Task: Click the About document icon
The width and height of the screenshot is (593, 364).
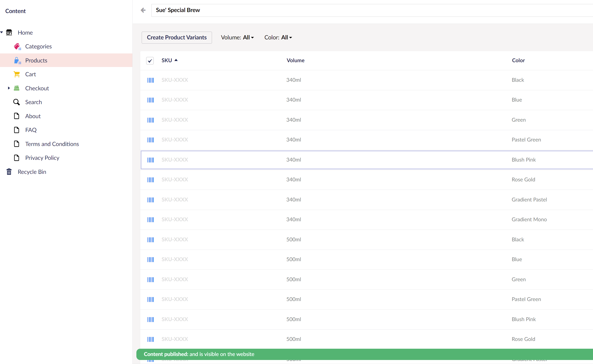Action: (x=17, y=116)
